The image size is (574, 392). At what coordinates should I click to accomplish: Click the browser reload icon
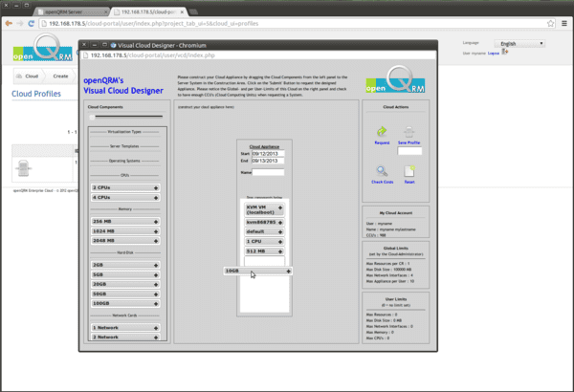32,24
